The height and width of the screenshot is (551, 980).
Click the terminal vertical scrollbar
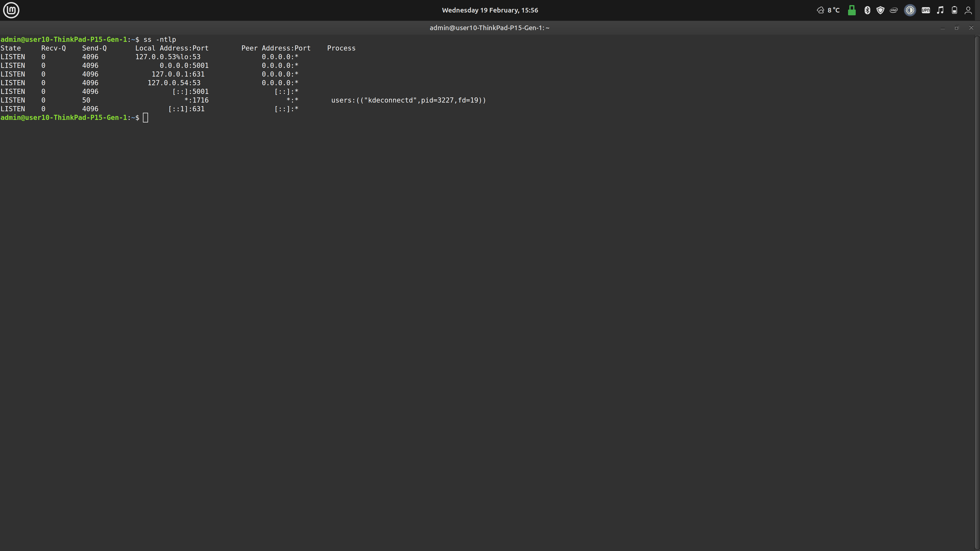(977, 293)
